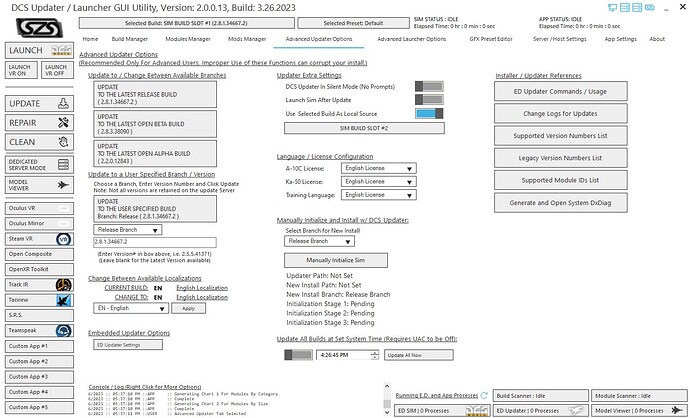Click the ED Updater processes indicator
Screen dimensions: 690x418
(540, 411)
